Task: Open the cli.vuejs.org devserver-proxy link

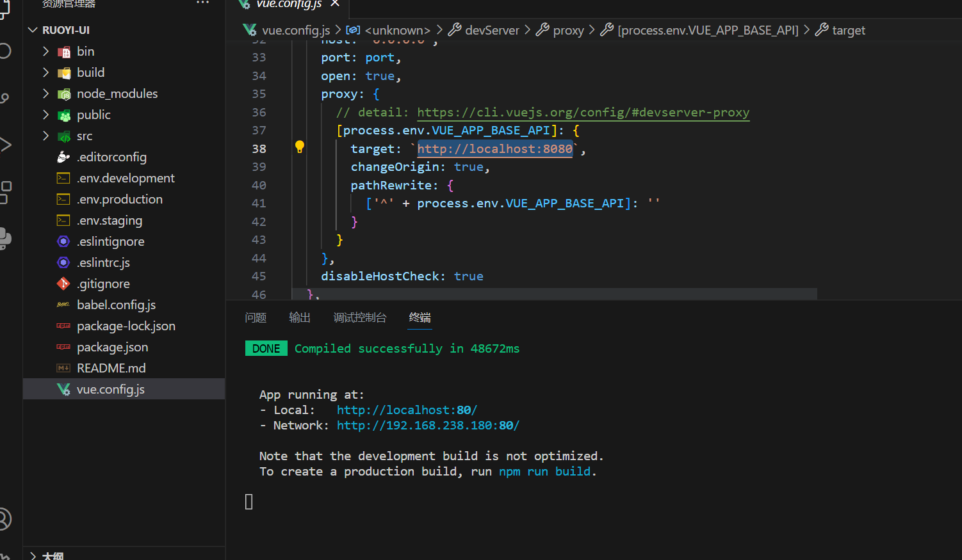Action: (583, 113)
